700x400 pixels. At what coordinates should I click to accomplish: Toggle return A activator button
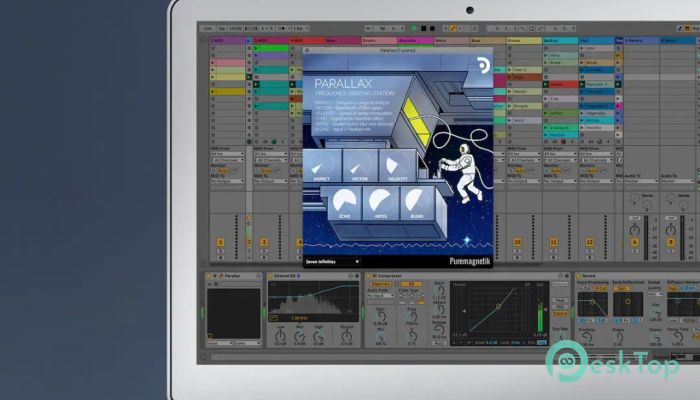click(x=634, y=242)
